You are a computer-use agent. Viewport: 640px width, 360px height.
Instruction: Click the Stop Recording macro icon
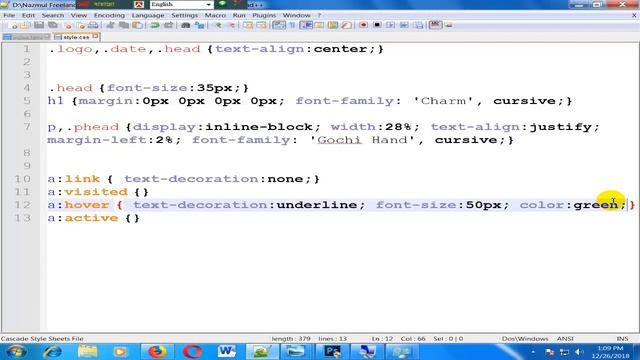[377, 25]
